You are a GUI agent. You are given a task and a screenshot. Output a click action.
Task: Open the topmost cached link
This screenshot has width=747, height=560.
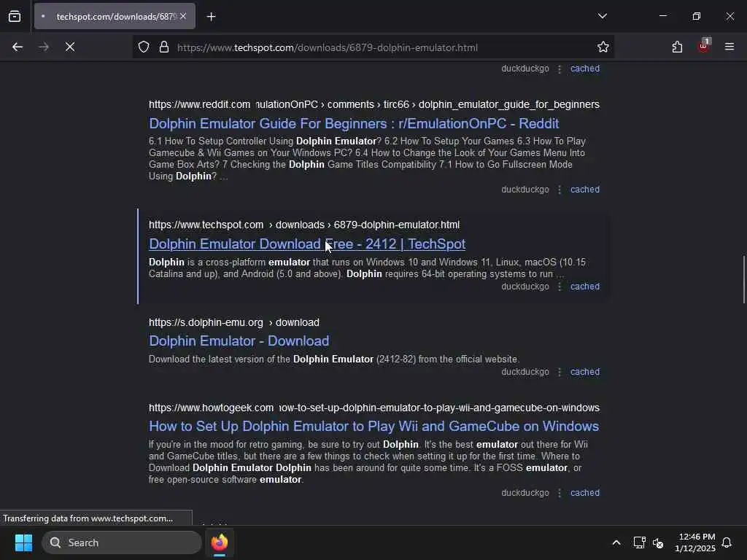click(x=585, y=69)
